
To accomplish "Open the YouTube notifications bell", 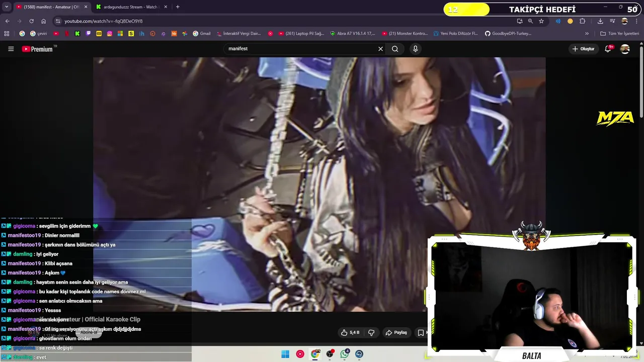I will pyautogui.click(x=608, y=49).
